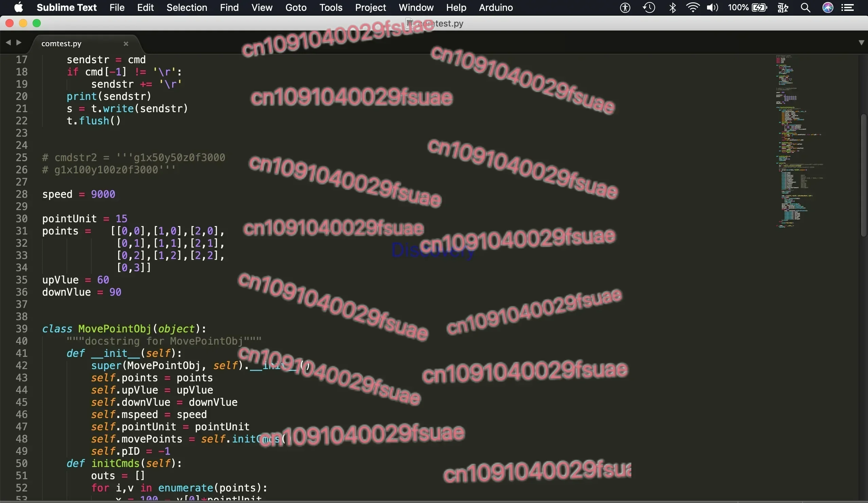Screen dimensions: 868x503
Task: Open Notification Center list icon
Action: pos(848,7)
